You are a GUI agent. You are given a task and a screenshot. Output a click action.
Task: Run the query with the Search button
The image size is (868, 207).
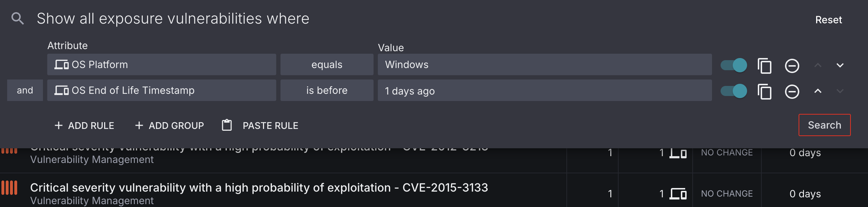824,125
